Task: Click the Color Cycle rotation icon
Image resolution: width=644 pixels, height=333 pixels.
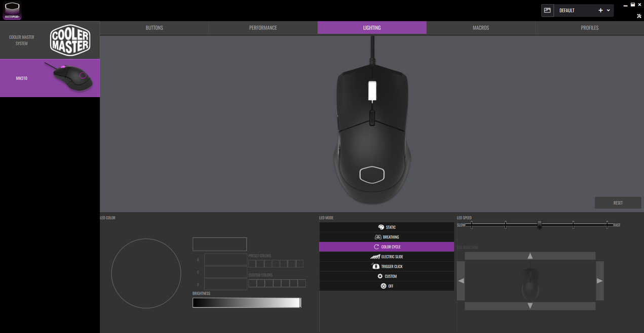Action: pos(376,246)
